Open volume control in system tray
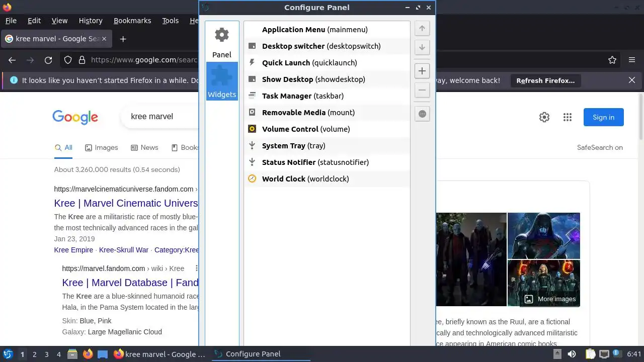Image resolution: width=644 pixels, height=362 pixels. (x=572, y=354)
